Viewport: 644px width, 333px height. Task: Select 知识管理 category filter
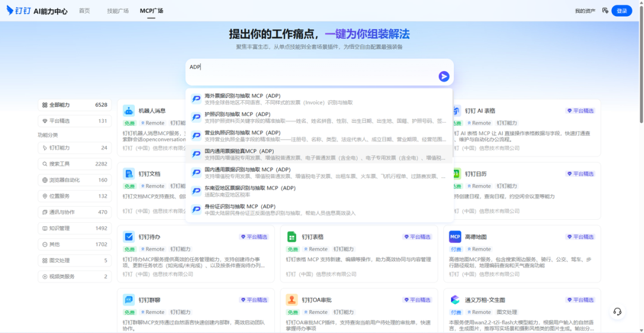(75, 228)
